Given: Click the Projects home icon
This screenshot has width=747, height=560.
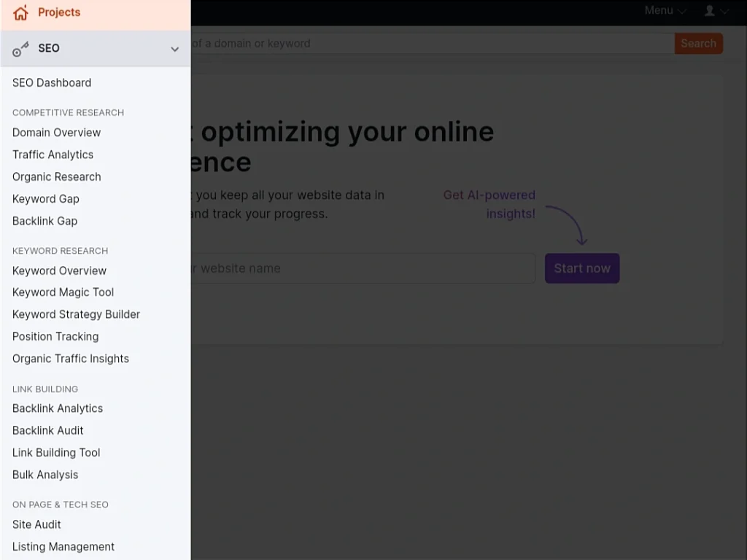Looking at the screenshot, I should coord(20,13).
